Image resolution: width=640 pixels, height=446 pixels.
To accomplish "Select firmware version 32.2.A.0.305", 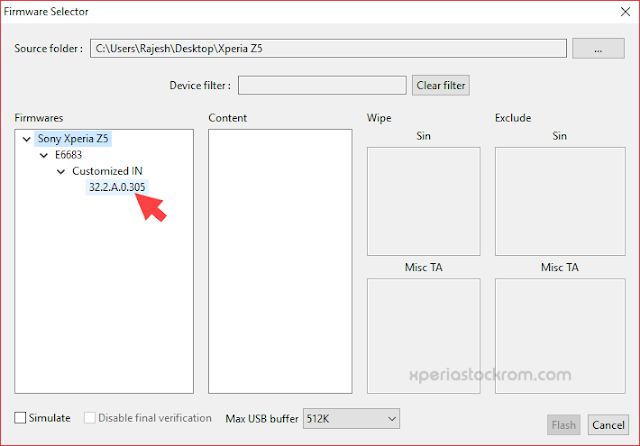I will click(x=117, y=187).
